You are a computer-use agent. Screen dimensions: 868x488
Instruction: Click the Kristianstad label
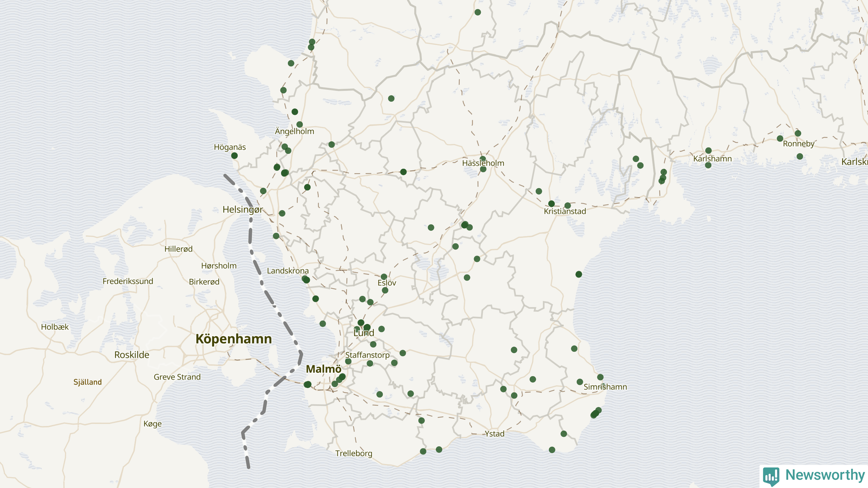pos(565,211)
